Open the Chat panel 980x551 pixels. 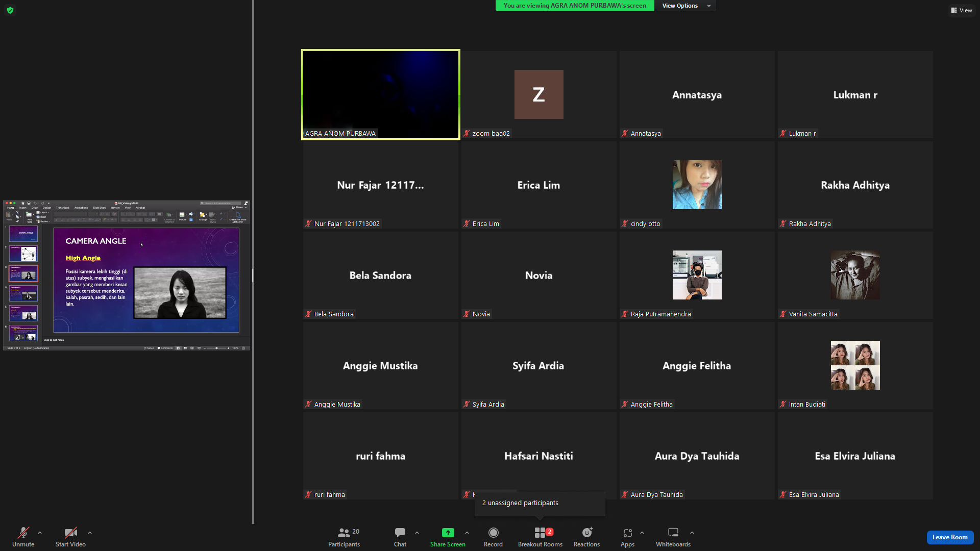400,537
